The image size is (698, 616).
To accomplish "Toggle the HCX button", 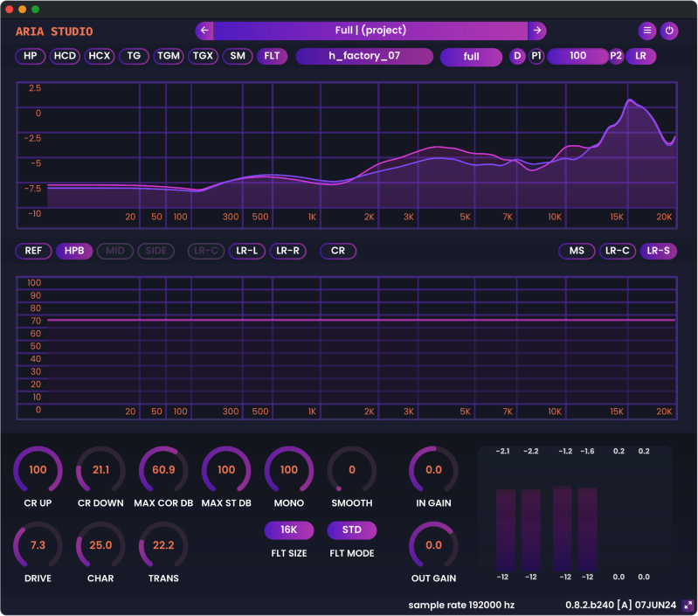I will [100, 56].
